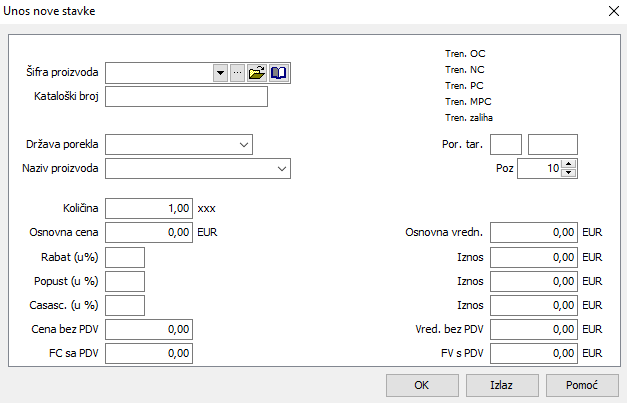Focus the Osnovna cena input field
This screenshot has width=627, height=403.
coord(149,232)
